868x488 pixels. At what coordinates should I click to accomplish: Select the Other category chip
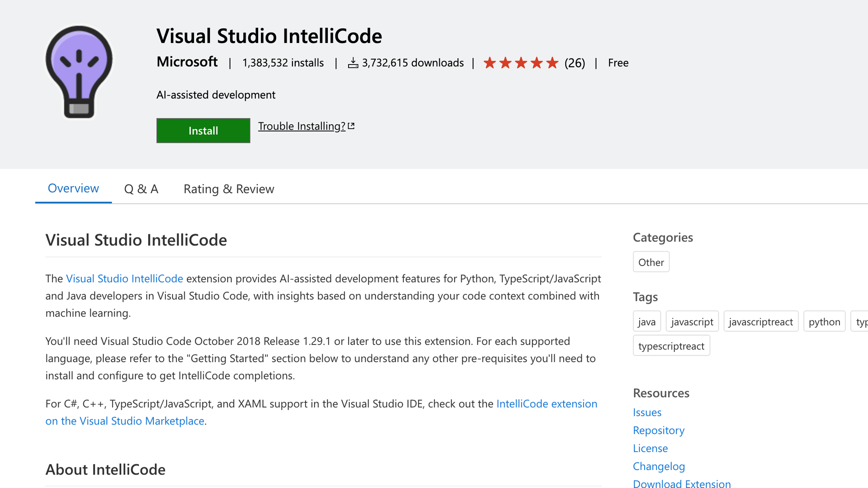pos(651,262)
